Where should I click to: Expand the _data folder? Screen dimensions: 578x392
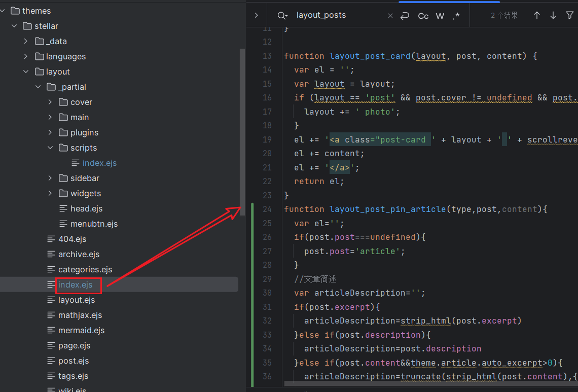point(26,41)
